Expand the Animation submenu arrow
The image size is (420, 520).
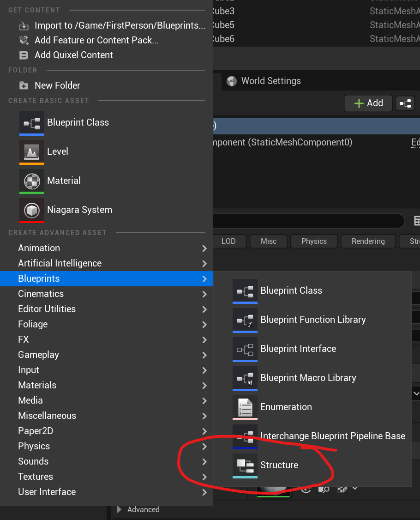(204, 248)
